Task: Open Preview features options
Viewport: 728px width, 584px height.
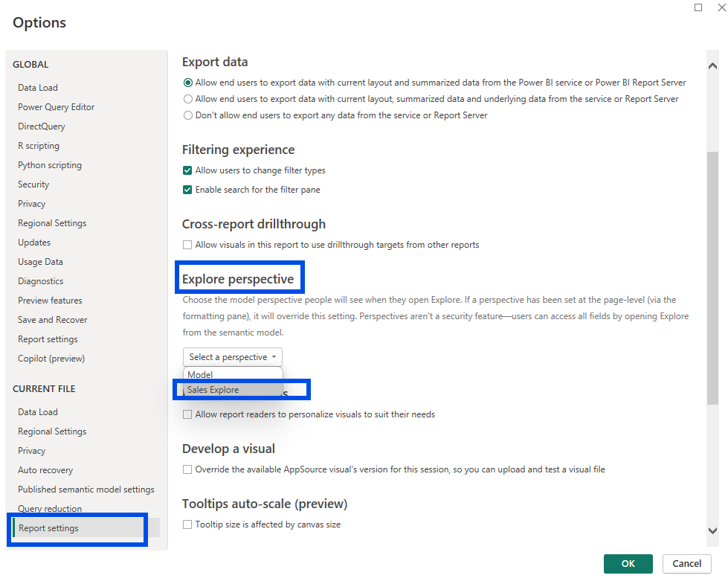Action: click(50, 301)
